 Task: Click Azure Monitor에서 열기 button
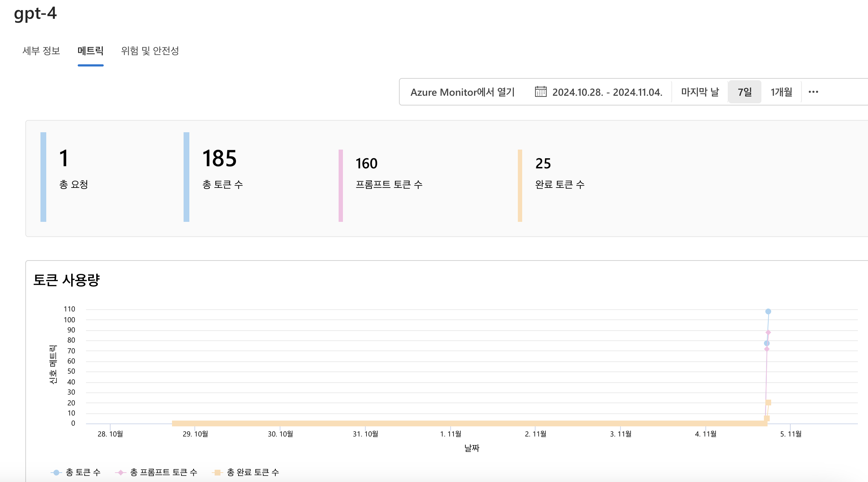462,92
